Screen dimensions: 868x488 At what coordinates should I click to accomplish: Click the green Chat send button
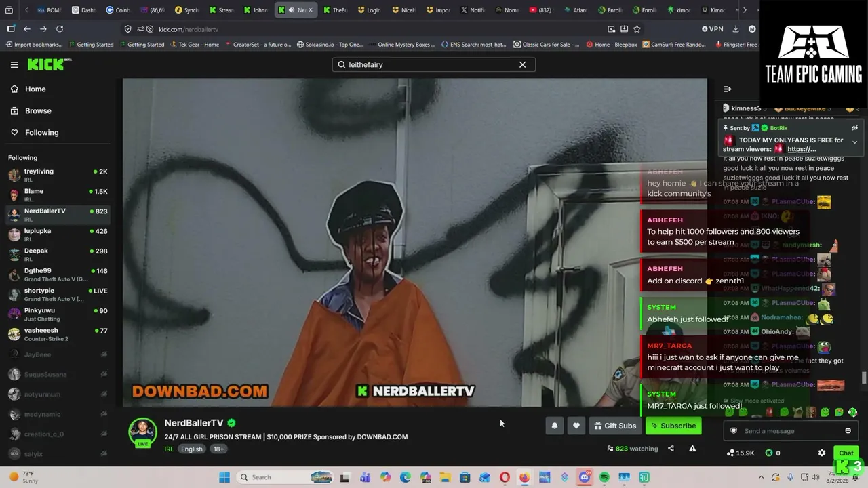coord(846,453)
